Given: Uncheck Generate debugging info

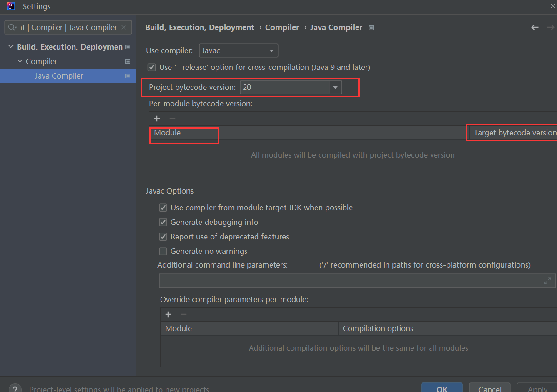Looking at the screenshot, I should (x=163, y=222).
